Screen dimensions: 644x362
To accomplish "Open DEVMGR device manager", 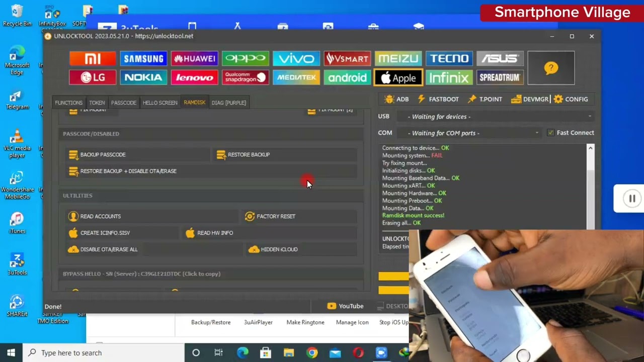I will pos(530,99).
